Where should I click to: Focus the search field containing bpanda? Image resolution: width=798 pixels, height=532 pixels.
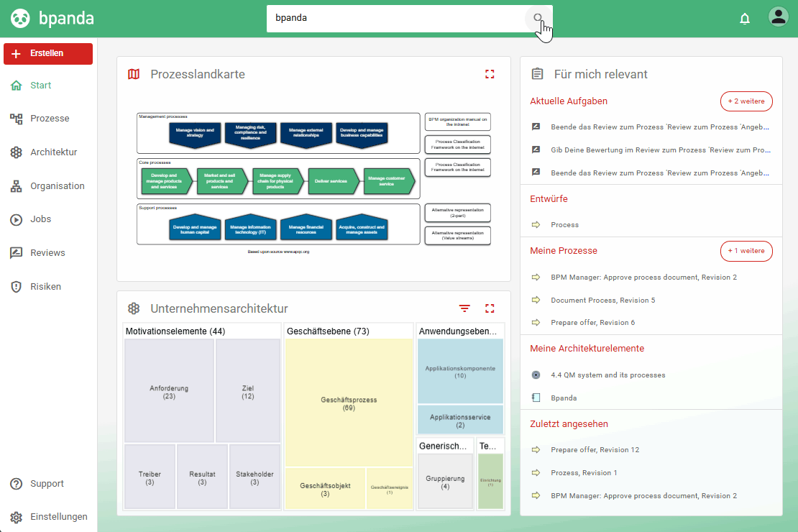click(x=397, y=18)
